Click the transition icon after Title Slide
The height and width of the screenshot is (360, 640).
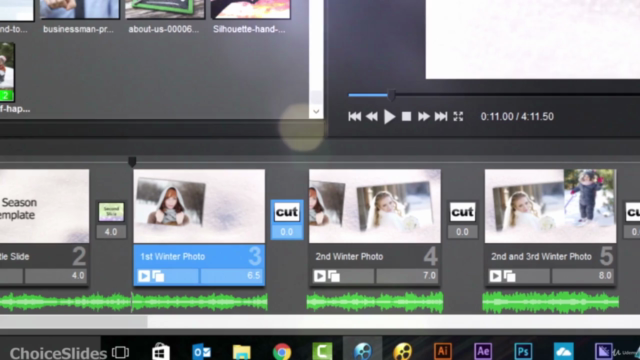(x=111, y=212)
